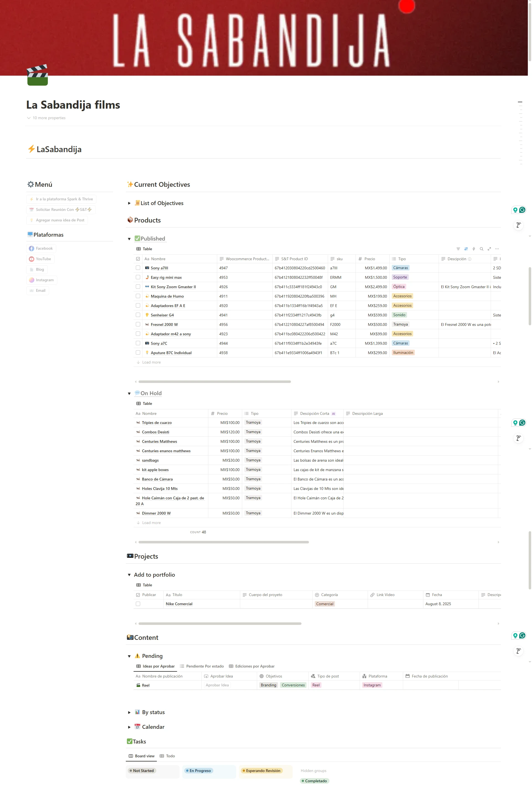Load more rows in the Published table
Viewport: 532px width, 795px height.
[149, 362]
